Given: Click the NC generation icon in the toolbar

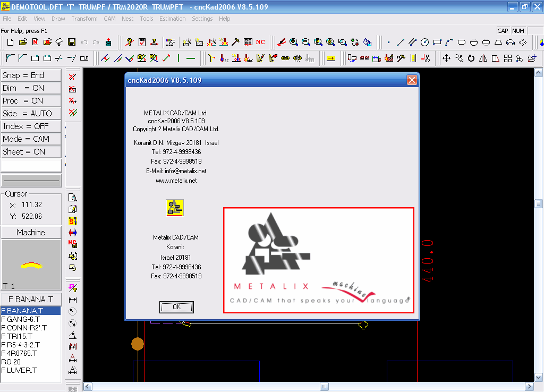Looking at the screenshot, I should click(260, 42).
